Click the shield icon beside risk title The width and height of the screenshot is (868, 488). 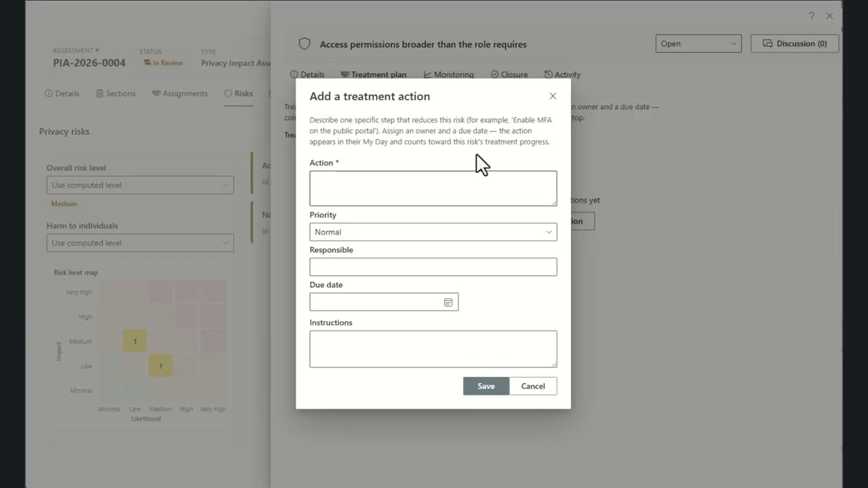point(304,44)
